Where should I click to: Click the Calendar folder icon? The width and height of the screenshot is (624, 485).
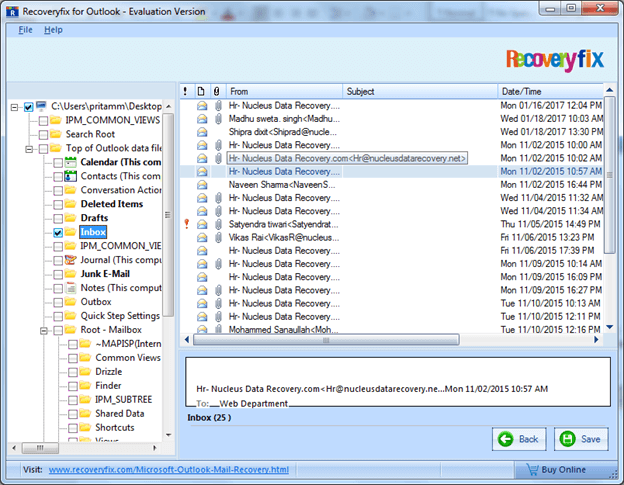70,162
